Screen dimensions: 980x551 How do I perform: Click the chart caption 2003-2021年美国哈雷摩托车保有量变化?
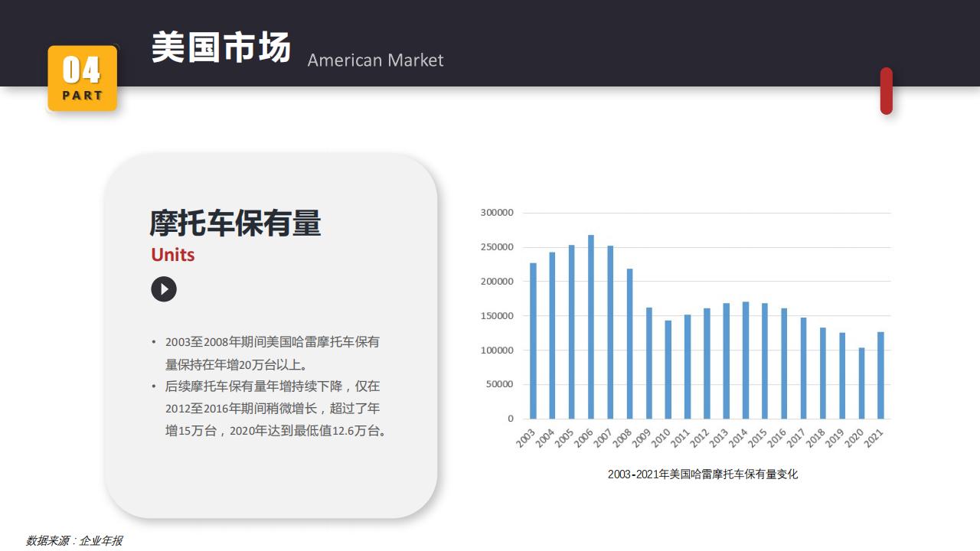click(x=703, y=474)
